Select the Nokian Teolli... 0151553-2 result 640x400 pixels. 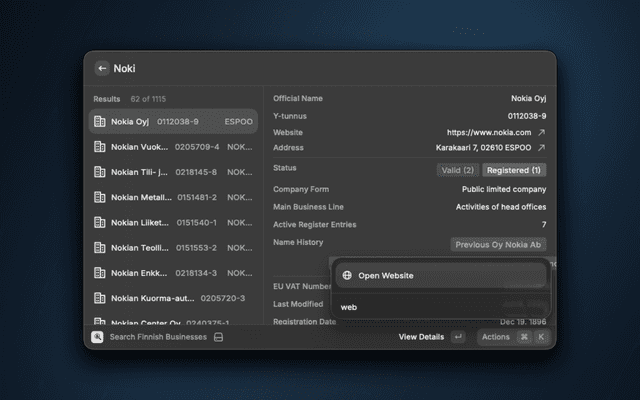coord(173,248)
